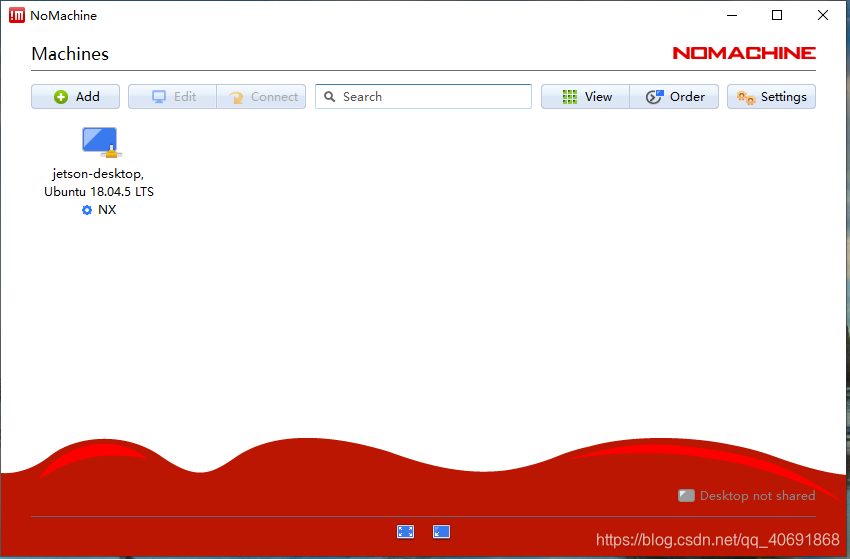
Task: Click the Desktop not shared status
Action: 746,496
